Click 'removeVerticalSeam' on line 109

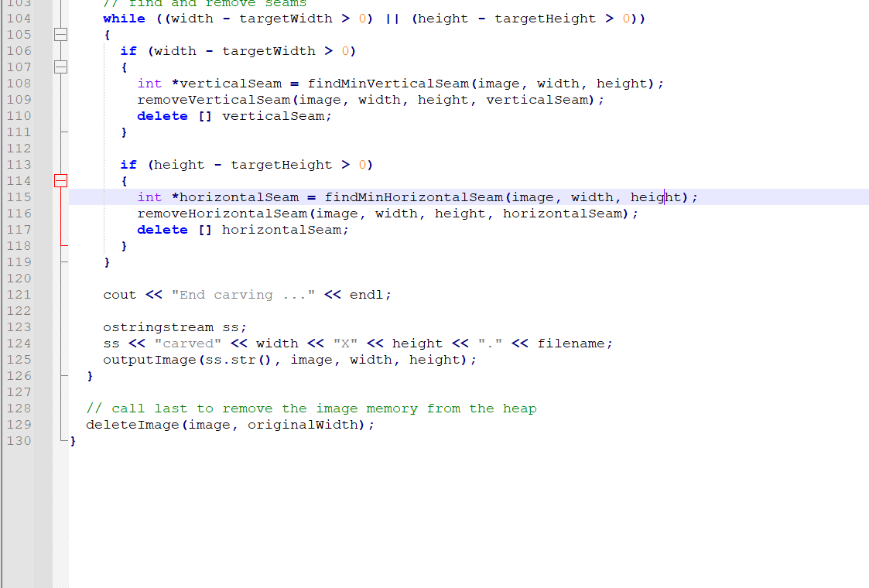[214, 100]
